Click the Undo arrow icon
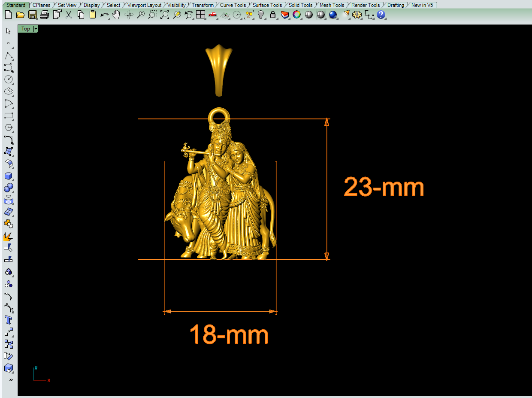Image resolution: width=532 pixels, height=398 pixels. pyautogui.click(x=104, y=15)
